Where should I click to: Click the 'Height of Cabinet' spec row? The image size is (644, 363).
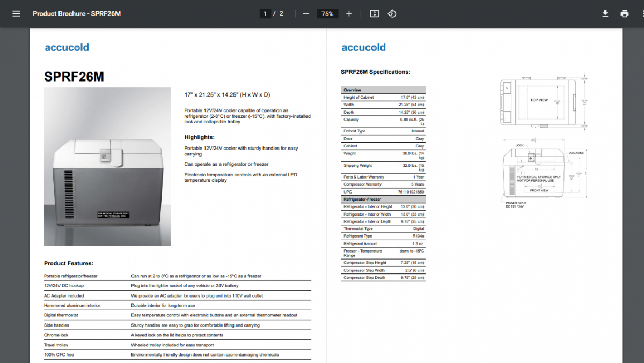coord(383,97)
